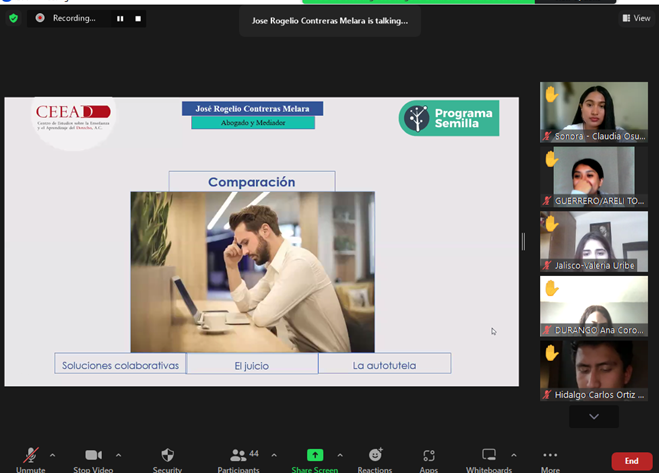
Task: Unmute the microphone
Action: (30, 460)
